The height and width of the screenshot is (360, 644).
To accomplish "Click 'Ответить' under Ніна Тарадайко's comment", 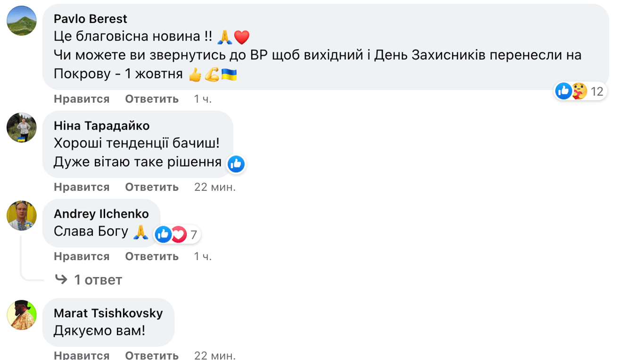I will [x=152, y=187].
